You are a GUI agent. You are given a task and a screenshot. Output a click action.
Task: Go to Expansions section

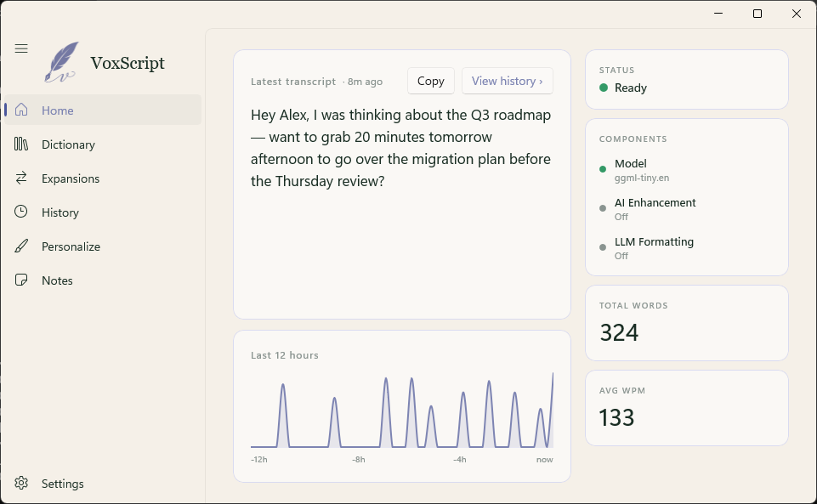103,178
